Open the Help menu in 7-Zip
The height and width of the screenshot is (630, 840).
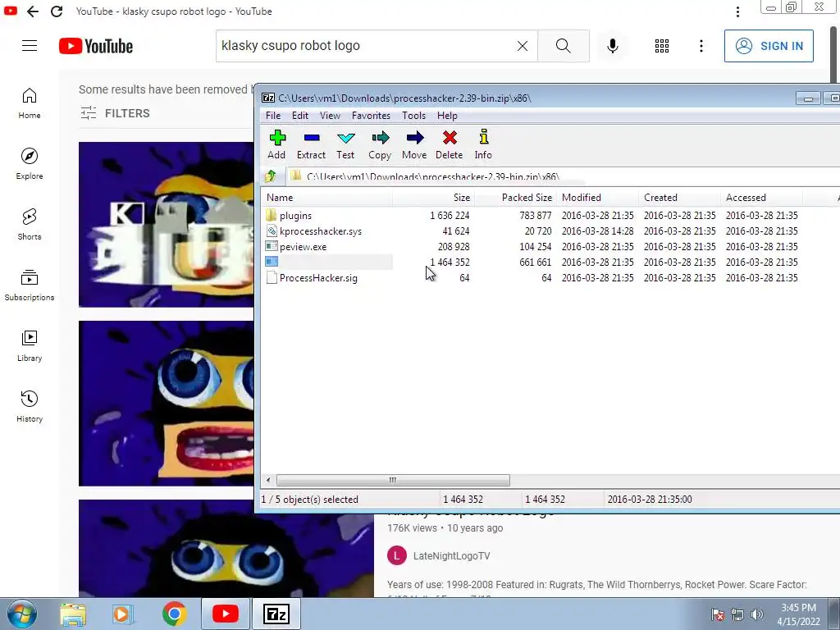point(447,116)
